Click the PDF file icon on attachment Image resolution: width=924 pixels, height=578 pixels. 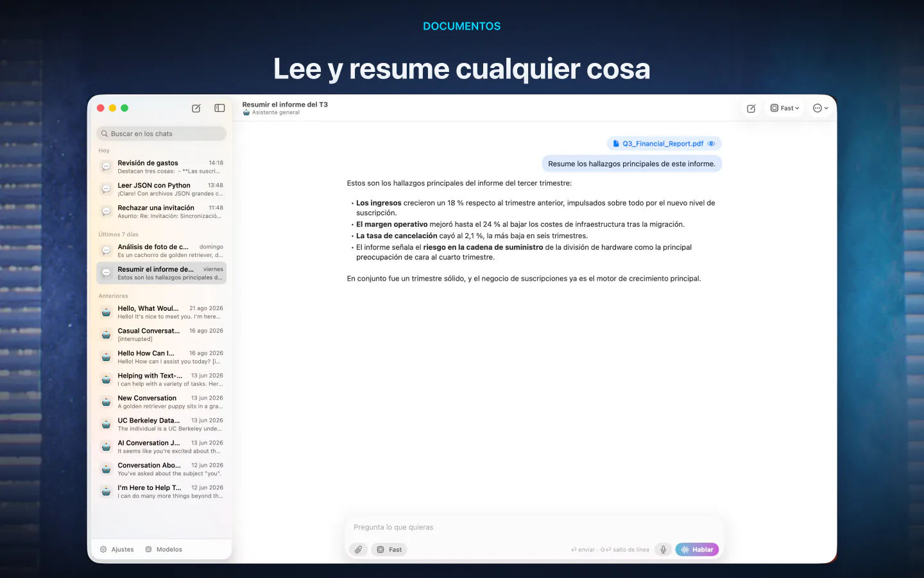pos(616,144)
